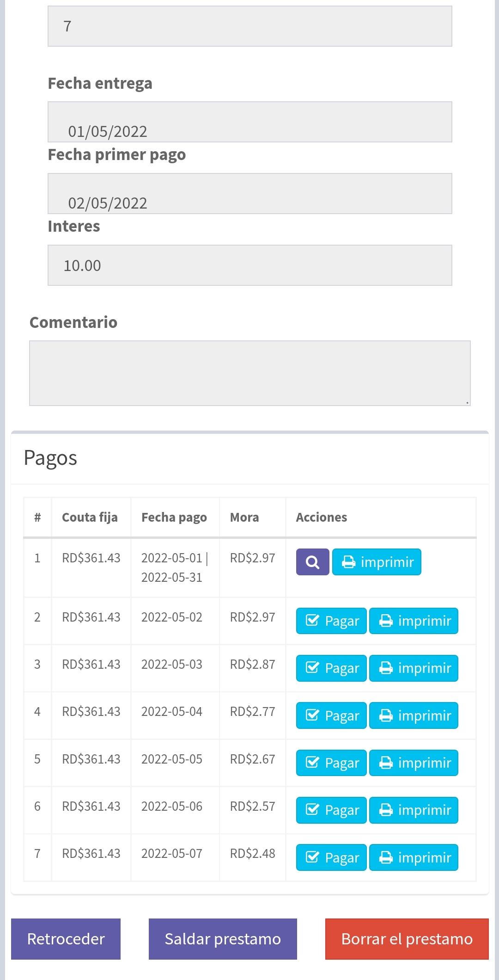Pay the last installment dated 2022-05-07
499x980 pixels.
pos(331,857)
